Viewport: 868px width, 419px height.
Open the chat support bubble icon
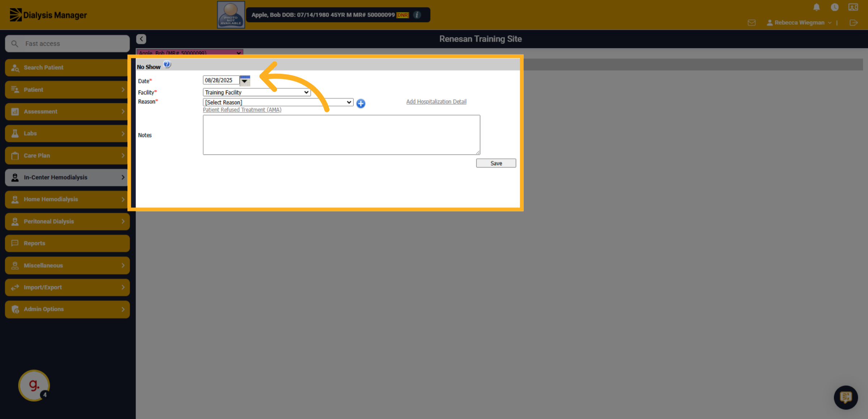point(846,397)
